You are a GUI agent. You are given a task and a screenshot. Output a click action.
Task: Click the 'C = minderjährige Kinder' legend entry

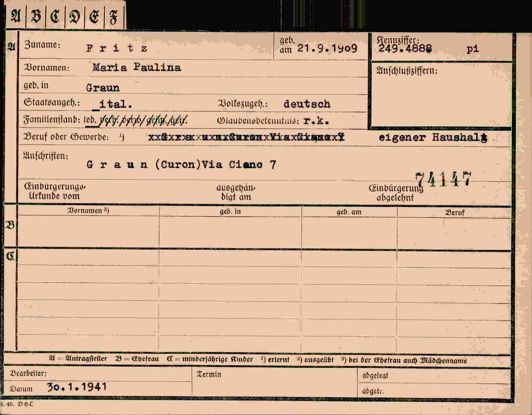coord(210,359)
